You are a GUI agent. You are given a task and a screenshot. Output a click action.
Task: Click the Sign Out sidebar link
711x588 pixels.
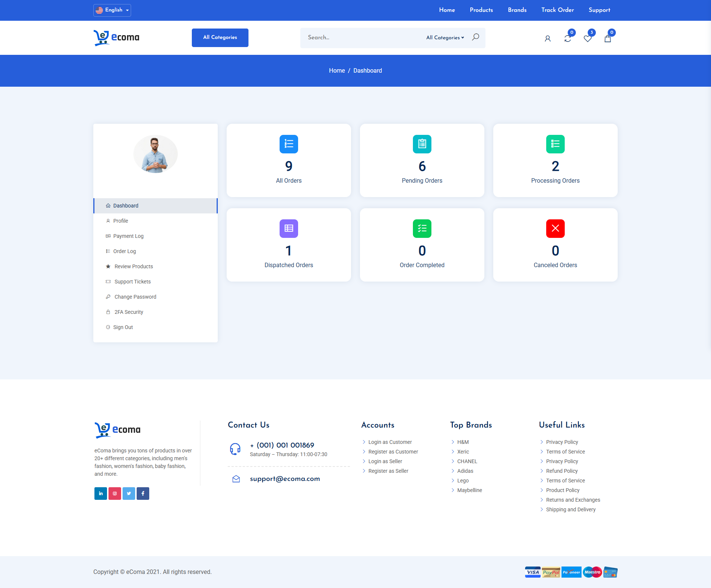click(123, 327)
